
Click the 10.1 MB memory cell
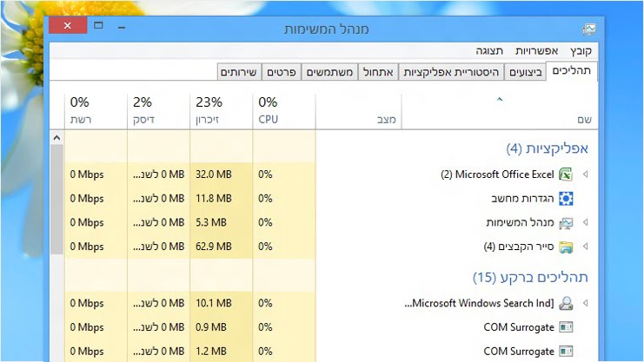[222, 303]
